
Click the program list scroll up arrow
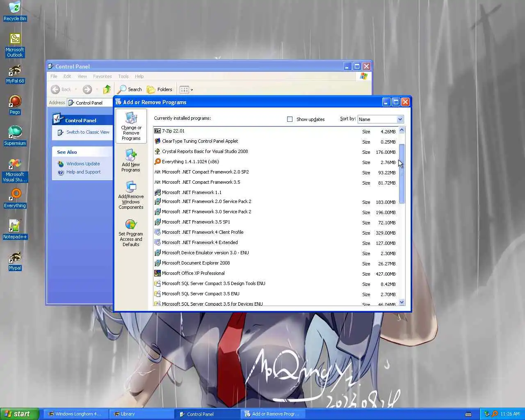[x=402, y=130]
